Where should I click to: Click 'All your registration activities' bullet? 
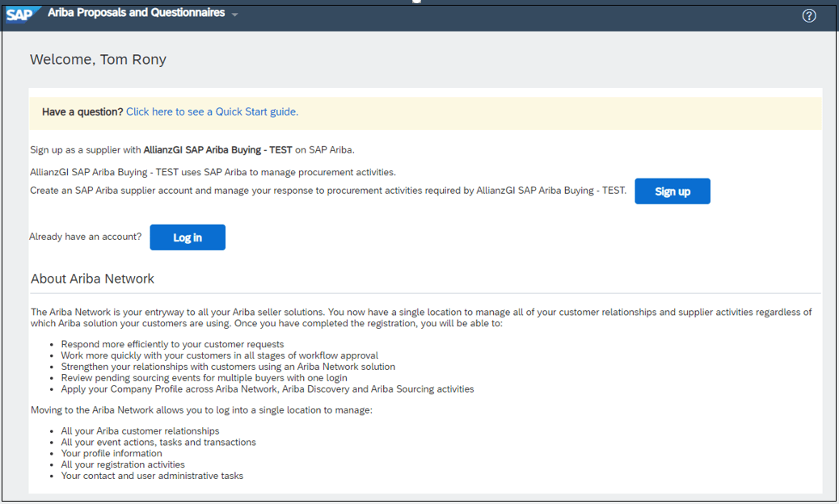123,464
